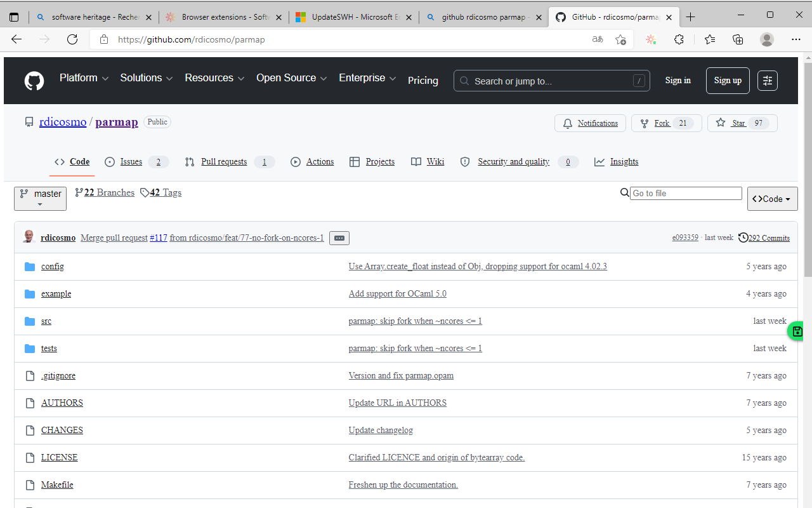The image size is (812, 508).
Task: Open a new browser tab
Action: [691, 17]
